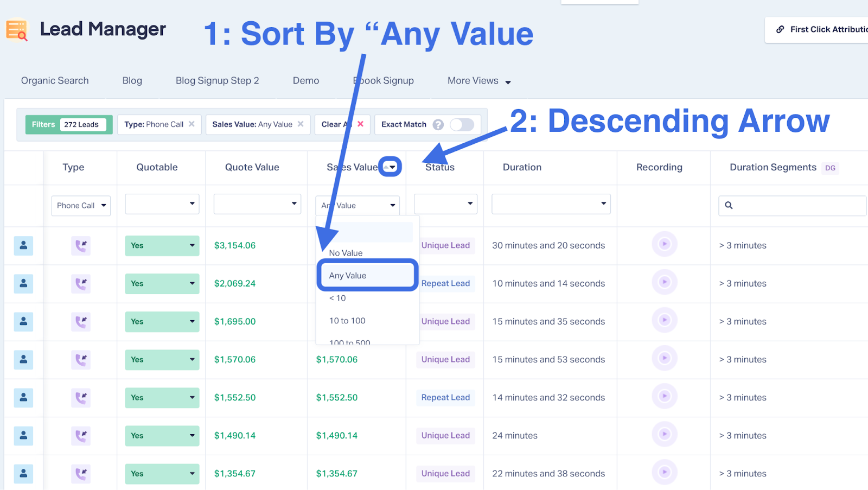Screen dimensions: 868x490
Task: Click phone call icon in the $1,552.50 row
Action: point(81,398)
